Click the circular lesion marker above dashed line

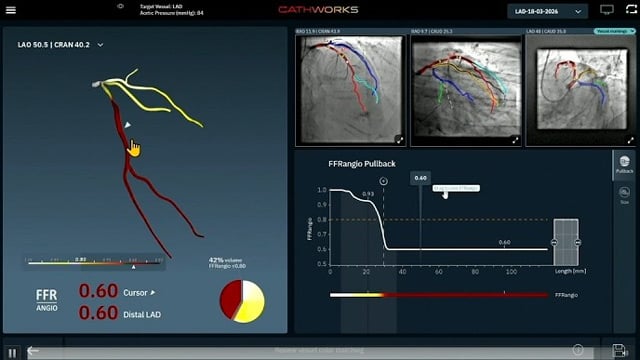(383, 181)
